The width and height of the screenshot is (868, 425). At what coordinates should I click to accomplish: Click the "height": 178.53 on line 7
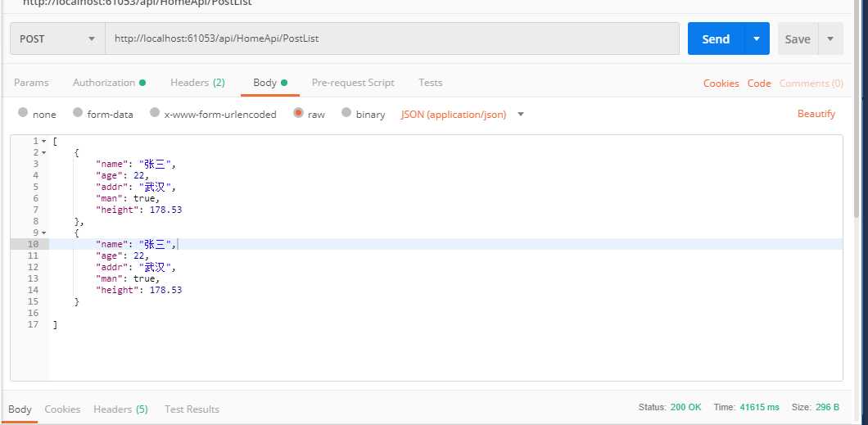[x=139, y=210]
